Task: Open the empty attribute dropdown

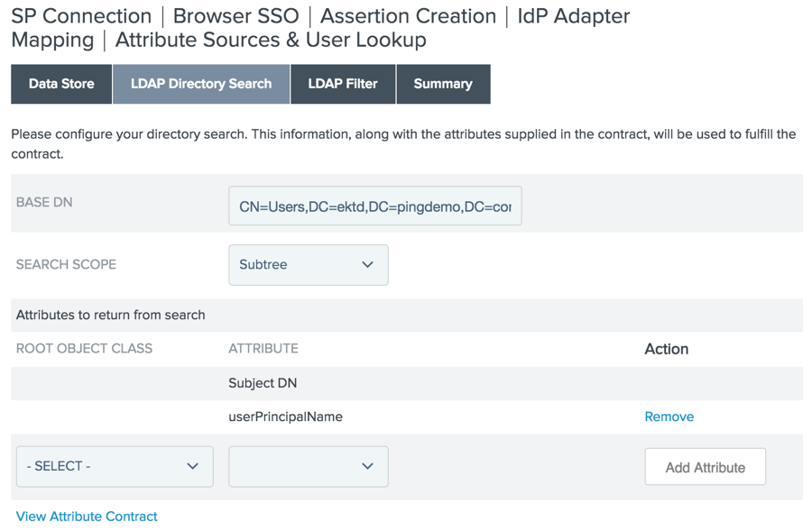Action: click(x=308, y=466)
